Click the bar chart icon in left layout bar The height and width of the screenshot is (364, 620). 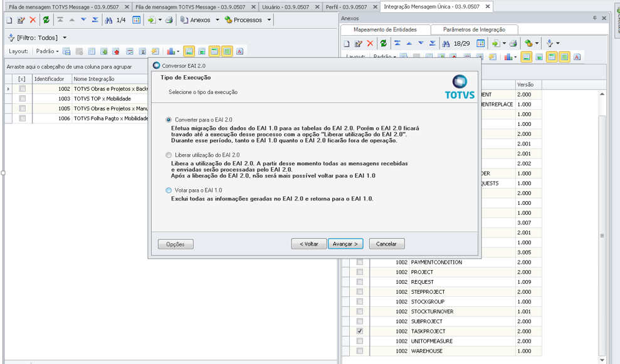tap(171, 51)
